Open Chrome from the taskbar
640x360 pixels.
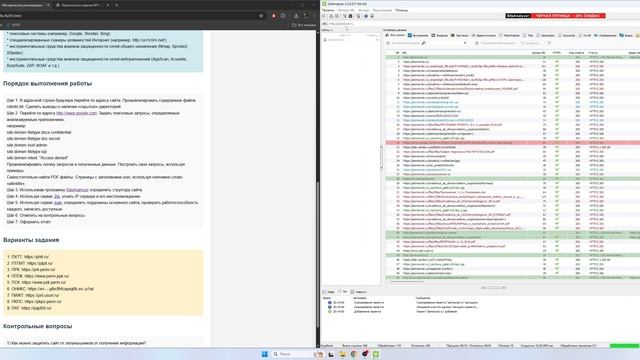pyautogui.click(x=353, y=354)
